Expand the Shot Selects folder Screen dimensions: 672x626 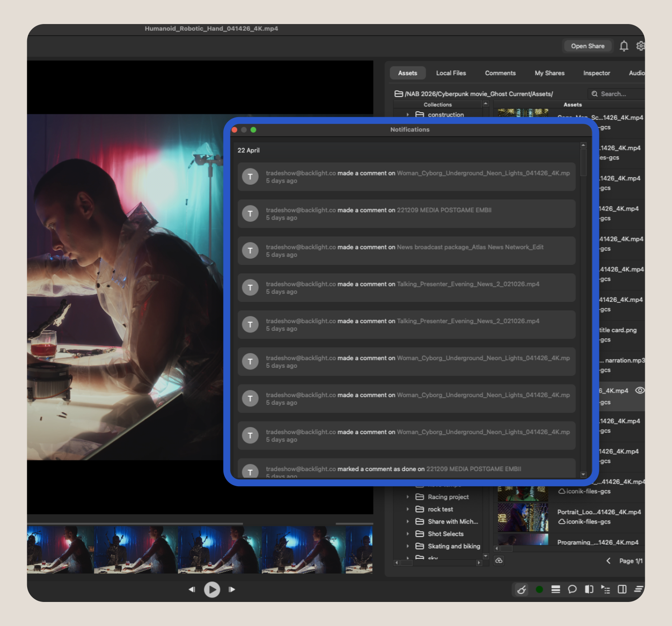(x=408, y=534)
